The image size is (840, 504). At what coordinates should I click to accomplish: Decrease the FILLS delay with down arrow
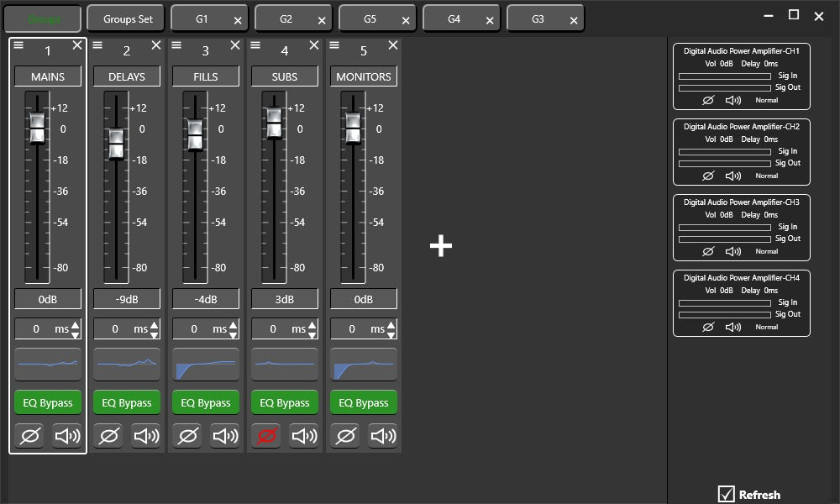pyautogui.click(x=234, y=334)
